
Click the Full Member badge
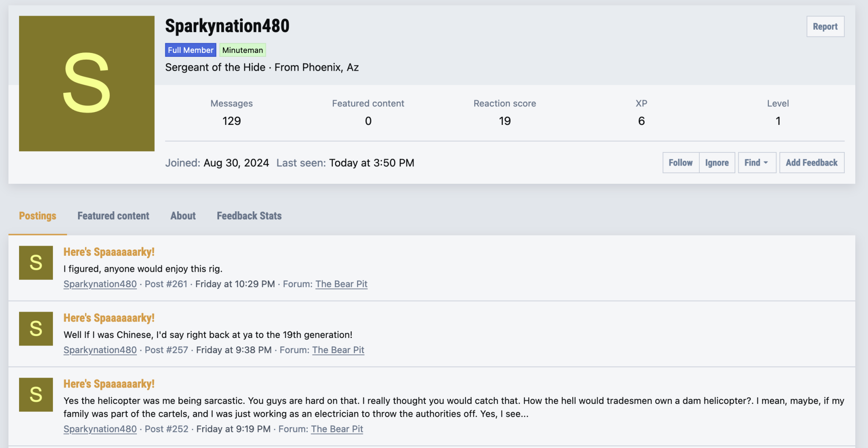(190, 50)
